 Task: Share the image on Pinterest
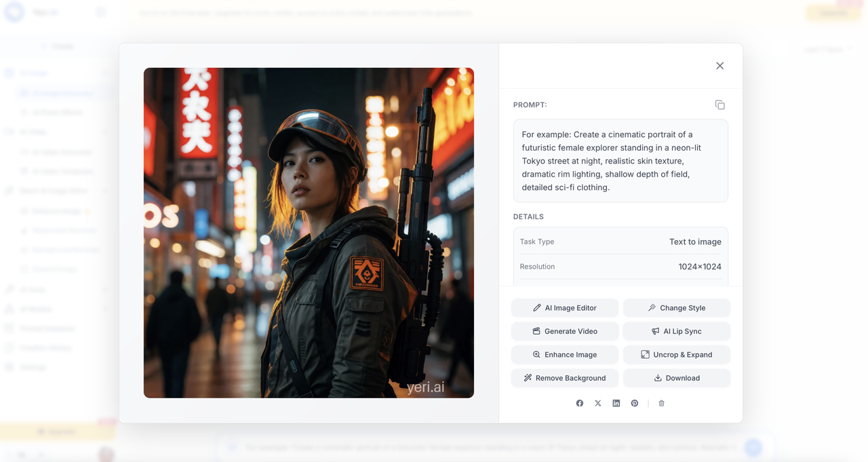635,403
